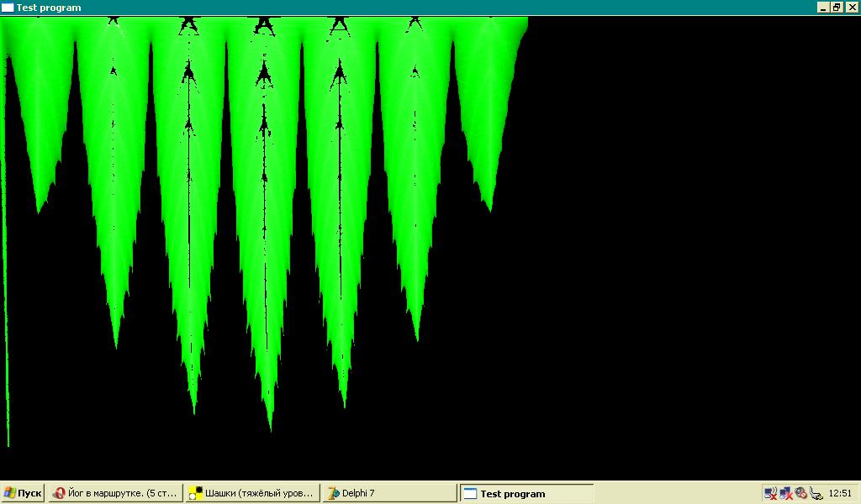Restore down the Test program window
This screenshot has height=504, width=861.
click(837, 8)
